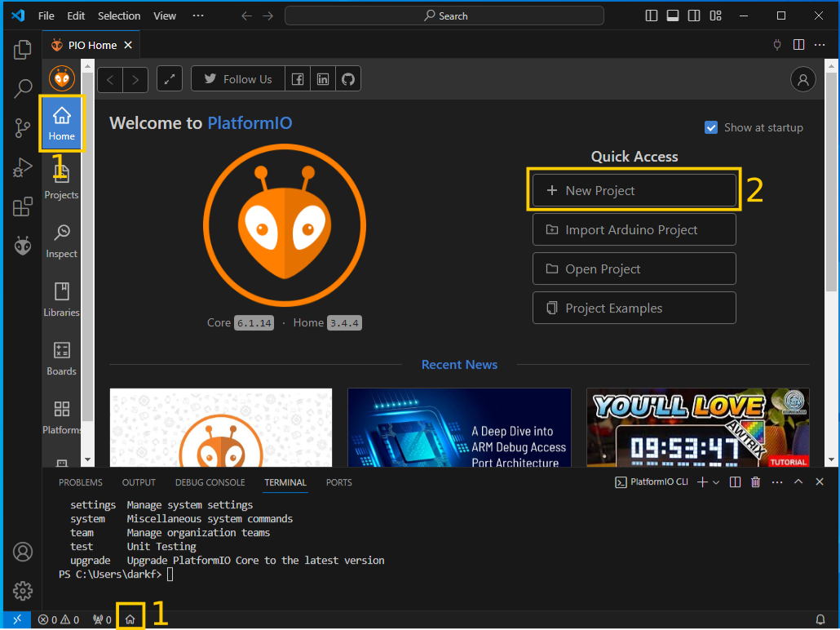Navigate forward in PIO Home
This screenshot has width=840, height=630.
pos(135,79)
